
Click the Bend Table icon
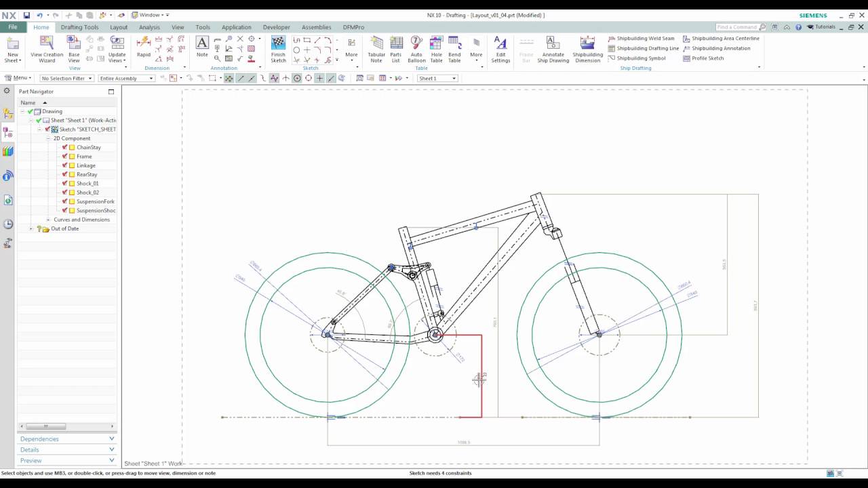pyautogui.click(x=454, y=43)
